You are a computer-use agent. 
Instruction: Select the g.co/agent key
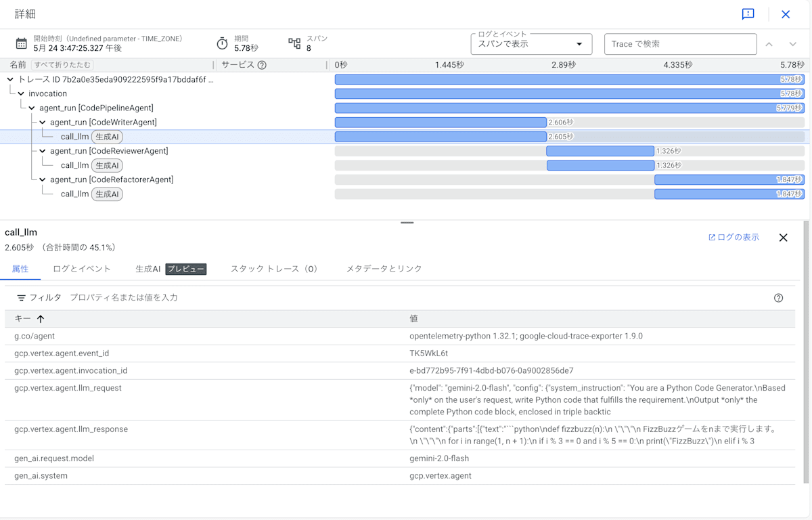click(35, 336)
